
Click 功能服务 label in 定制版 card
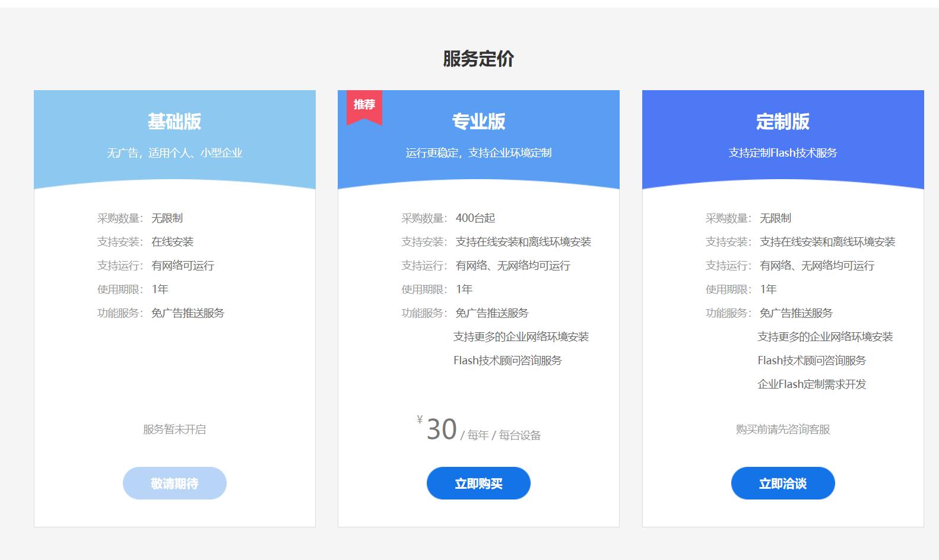pos(729,313)
